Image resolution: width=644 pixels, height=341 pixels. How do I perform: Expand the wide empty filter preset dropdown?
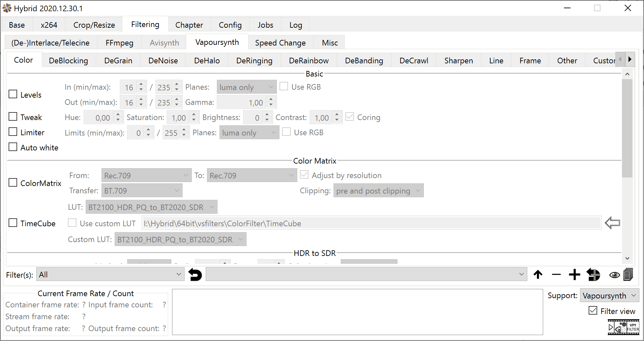coord(365,274)
